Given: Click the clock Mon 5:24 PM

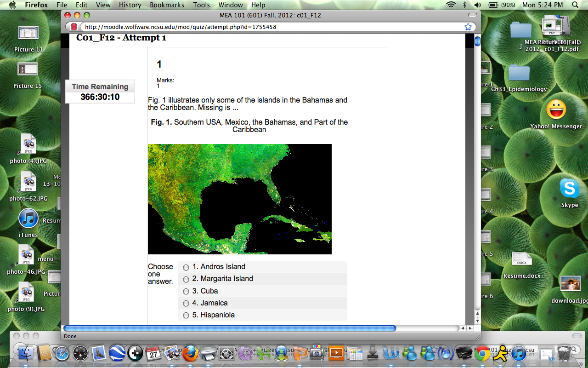Looking at the screenshot, I should coord(543,5).
